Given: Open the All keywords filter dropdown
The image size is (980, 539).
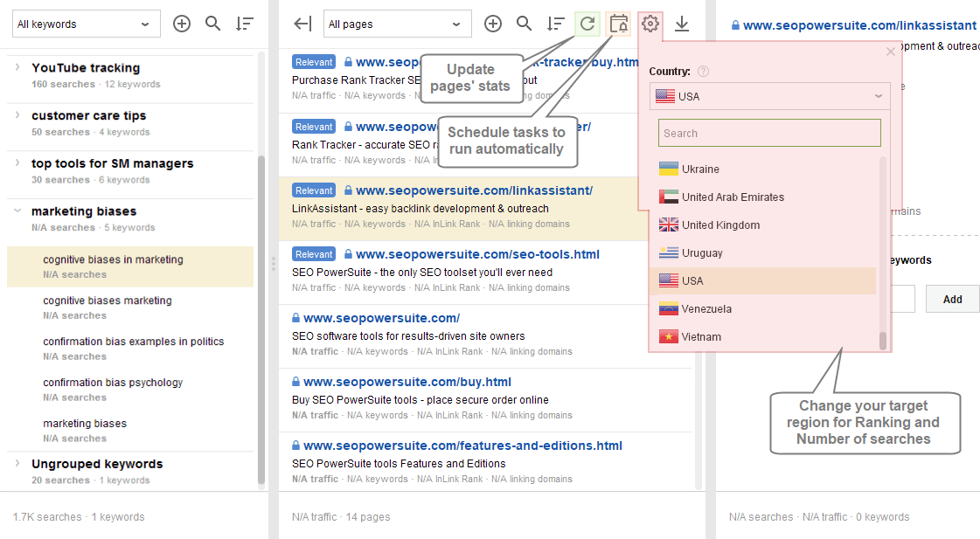Looking at the screenshot, I should tap(87, 24).
